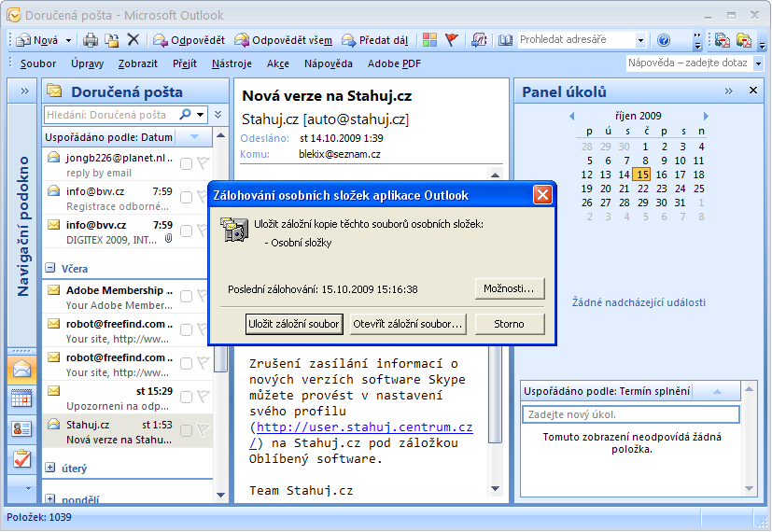Click Uspořádáno podle: Datum sort header
The height and width of the screenshot is (532, 772).
109,137
